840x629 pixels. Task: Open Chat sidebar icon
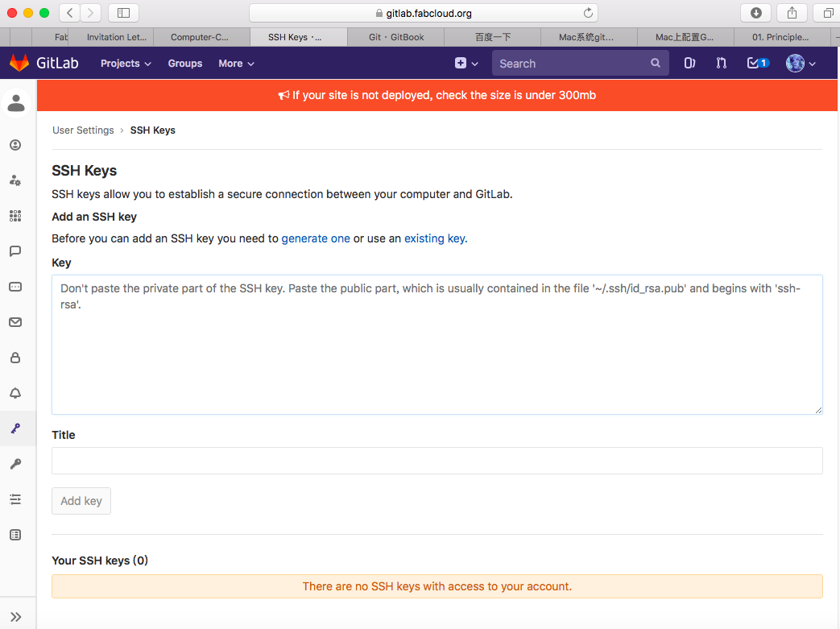pos(15,251)
